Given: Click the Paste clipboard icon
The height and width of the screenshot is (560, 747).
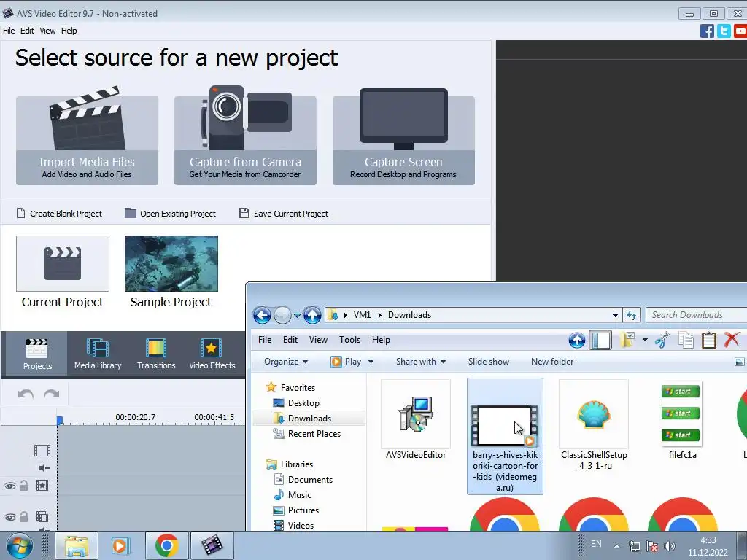Looking at the screenshot, I should [709, 340].
